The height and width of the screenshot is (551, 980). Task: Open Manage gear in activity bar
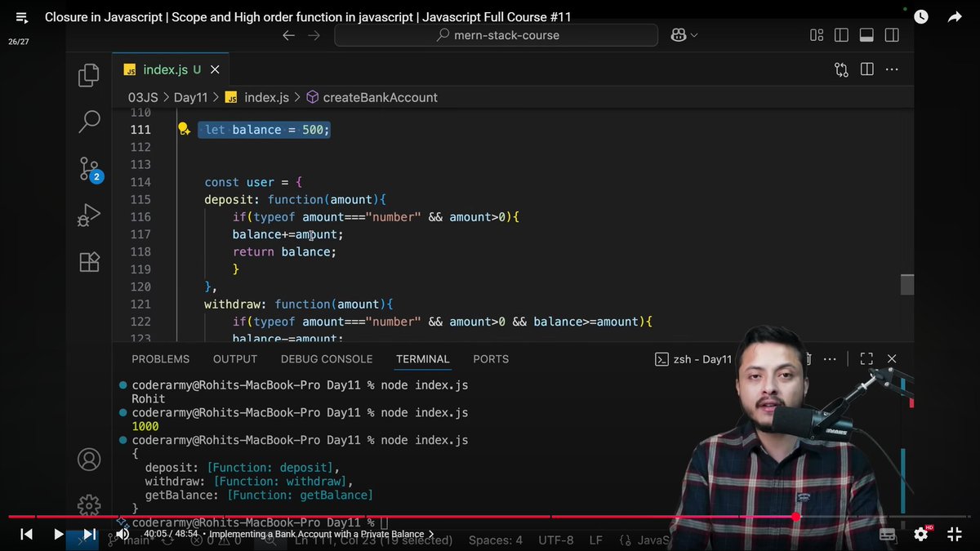[x=89, y=505]
